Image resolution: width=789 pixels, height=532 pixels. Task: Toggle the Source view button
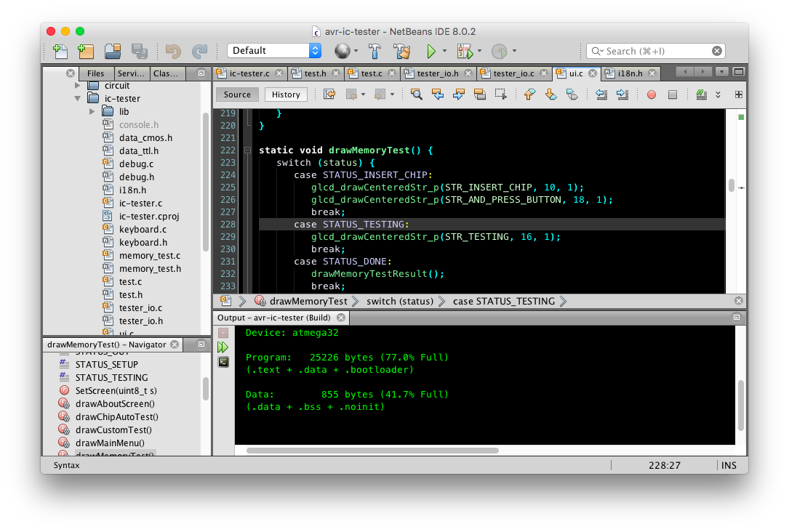pos(237,94)
